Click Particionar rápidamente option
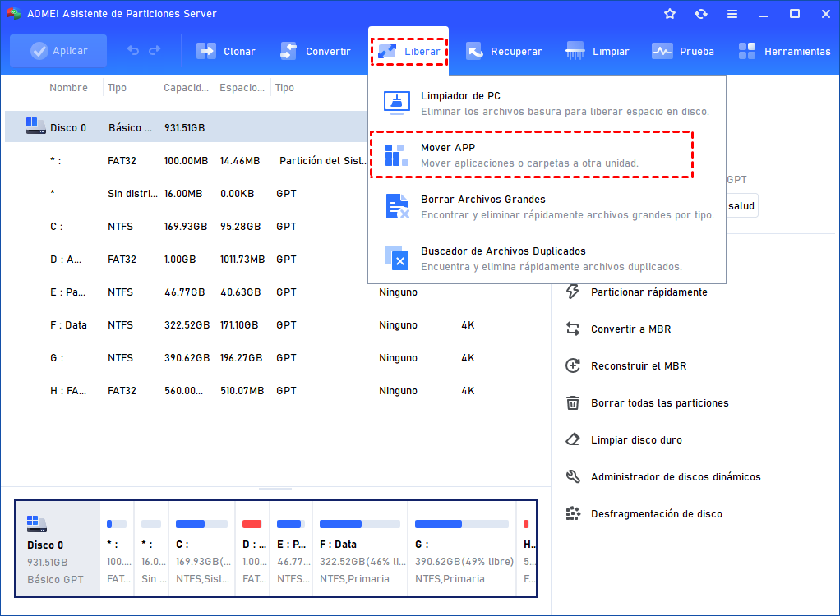 648,292
